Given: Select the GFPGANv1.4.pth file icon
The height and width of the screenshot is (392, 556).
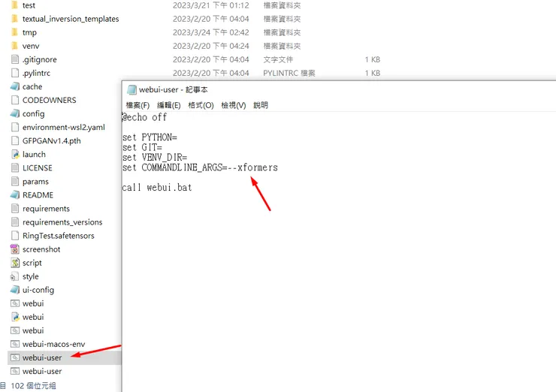Looking at the screenshot, I should click(15, 140).
